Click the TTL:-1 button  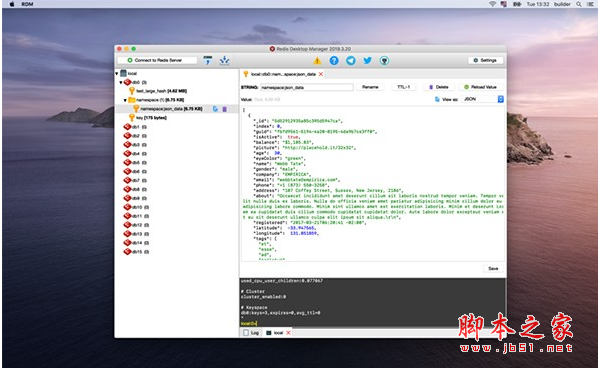tap(403, 87)
